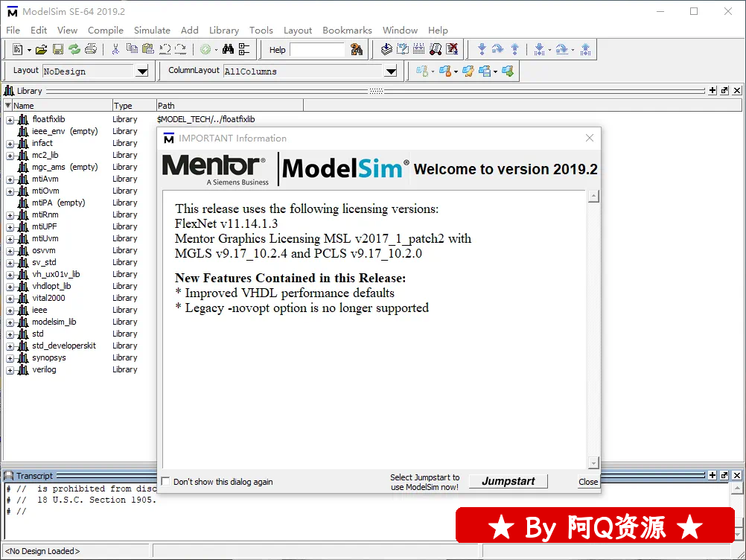This screenshot has height=560, width=746.
Task: Open the Window menu
Action: tap(400, 30)
